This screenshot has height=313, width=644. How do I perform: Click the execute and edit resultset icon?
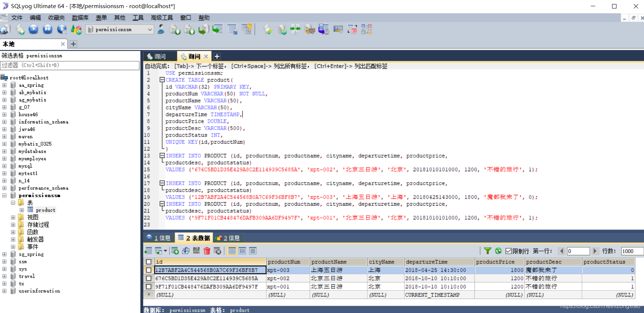click(x=62, y=29)
